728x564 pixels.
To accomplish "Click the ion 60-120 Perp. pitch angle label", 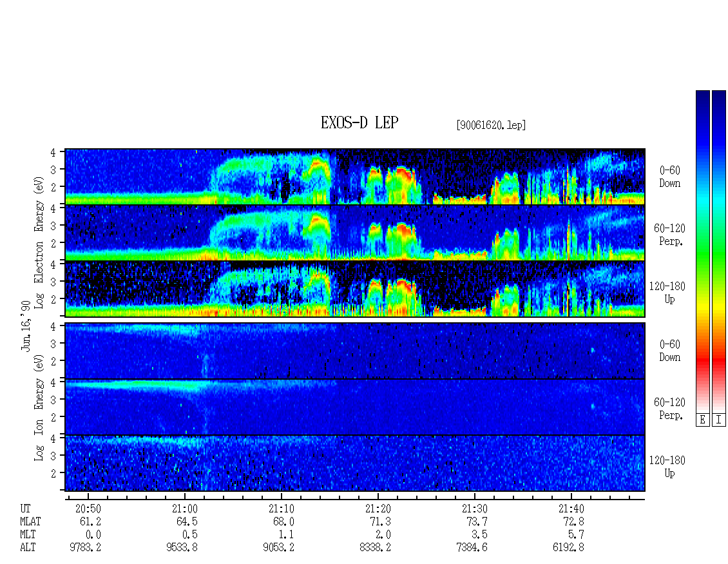I will pos(669,409).
